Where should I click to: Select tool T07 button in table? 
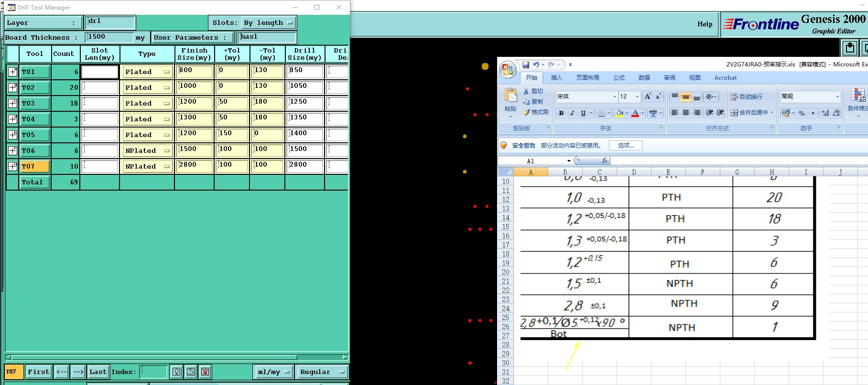tap(35, 166)
